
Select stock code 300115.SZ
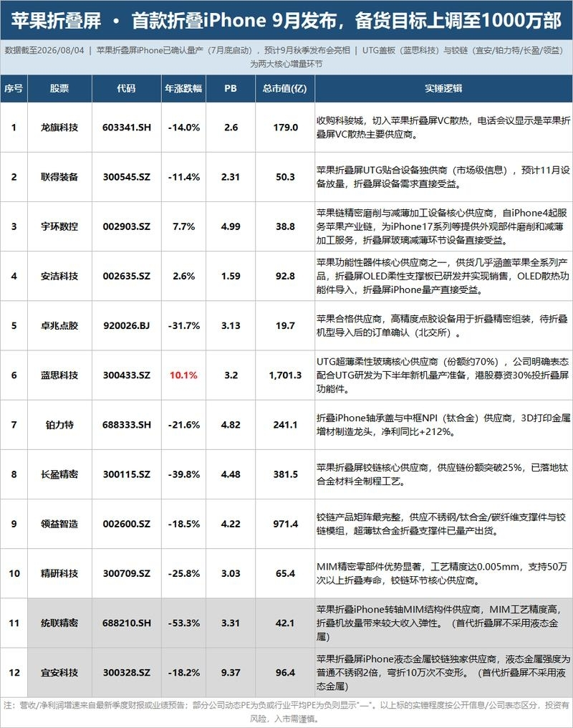pos(127,474)
